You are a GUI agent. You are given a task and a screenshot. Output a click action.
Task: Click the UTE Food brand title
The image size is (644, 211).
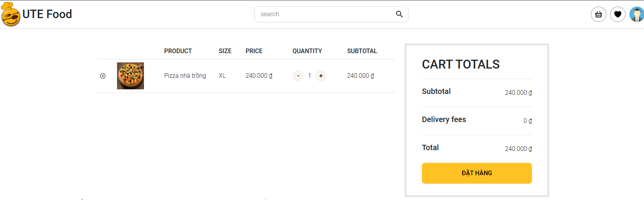[47, 14]
